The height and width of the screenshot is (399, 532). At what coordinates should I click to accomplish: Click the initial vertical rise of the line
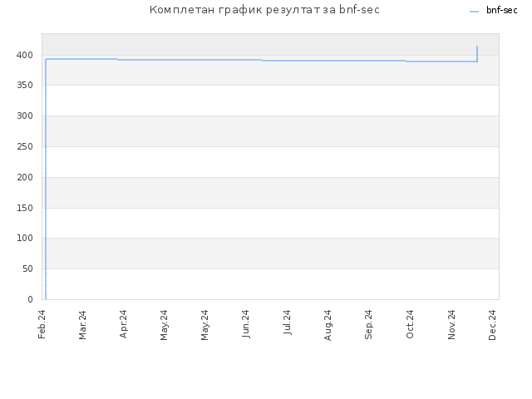pos(46,179)
